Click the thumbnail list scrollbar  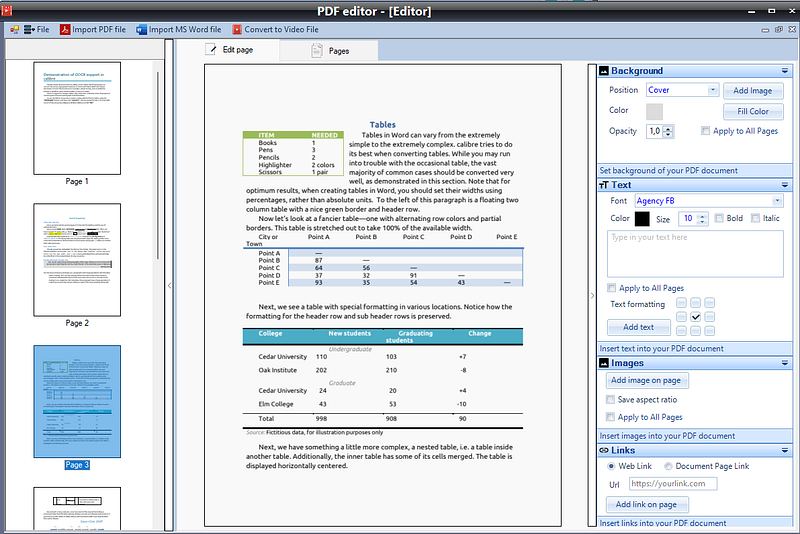[x=158, y=166]
